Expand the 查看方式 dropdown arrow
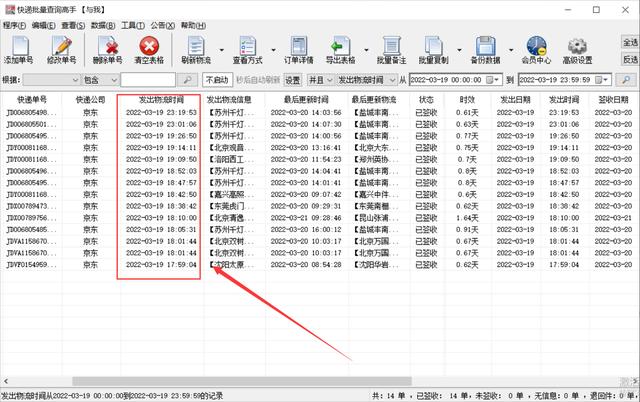Viewport: 640px width, 402px height. pos(273,50)
